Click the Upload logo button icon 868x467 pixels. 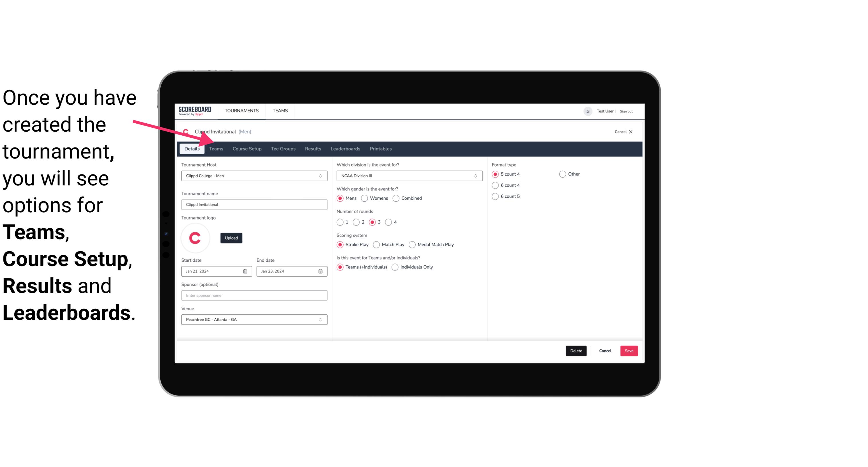pos(231,238)
